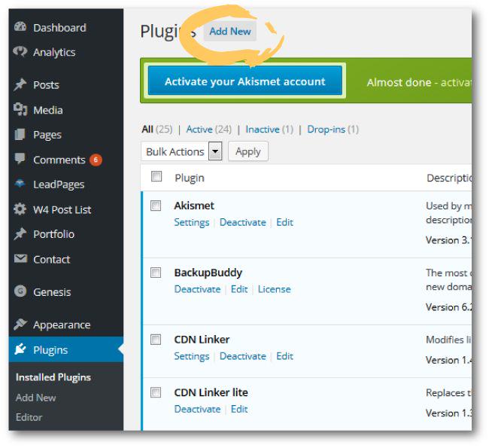The height and width of the screenshot is (448, 489).
Task: Open Add New in Plugins submenu
Action: pos(36,398)
